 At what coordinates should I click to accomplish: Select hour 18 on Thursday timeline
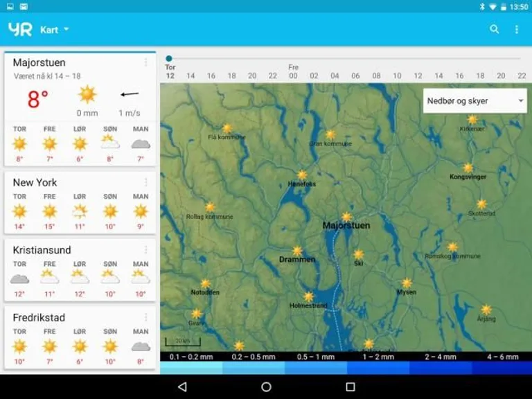click(231, 76)
